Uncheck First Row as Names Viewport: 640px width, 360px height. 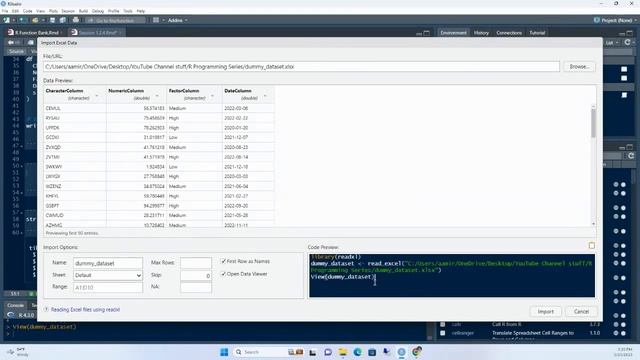(223, 261)
